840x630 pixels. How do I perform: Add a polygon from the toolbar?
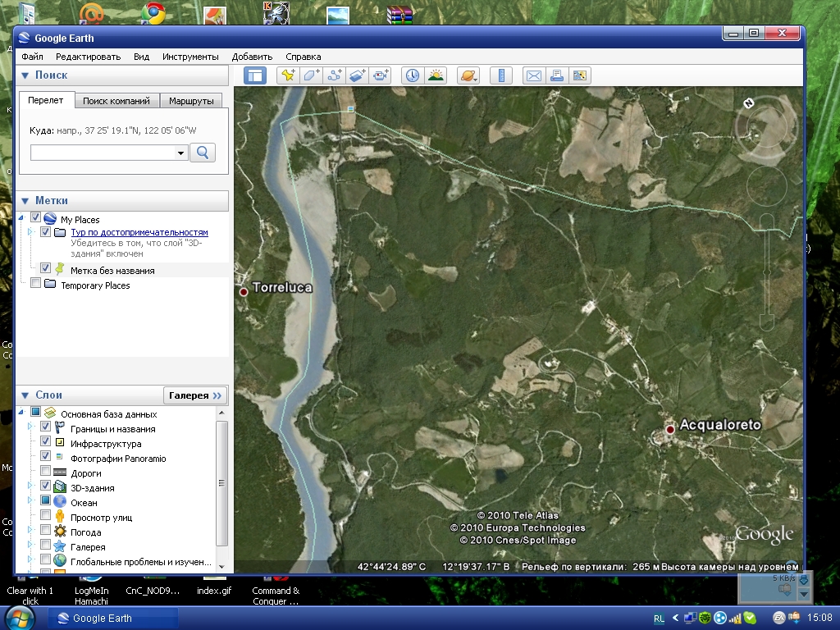(311, 75)
